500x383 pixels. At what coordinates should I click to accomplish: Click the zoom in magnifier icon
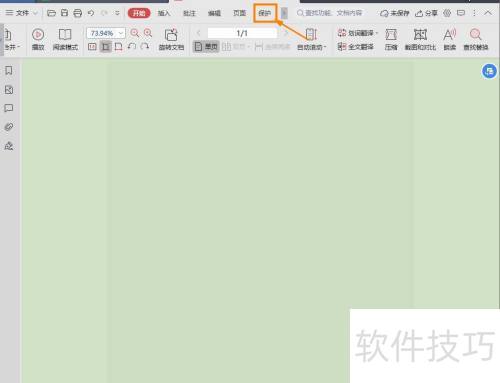(x=148, y=33)
